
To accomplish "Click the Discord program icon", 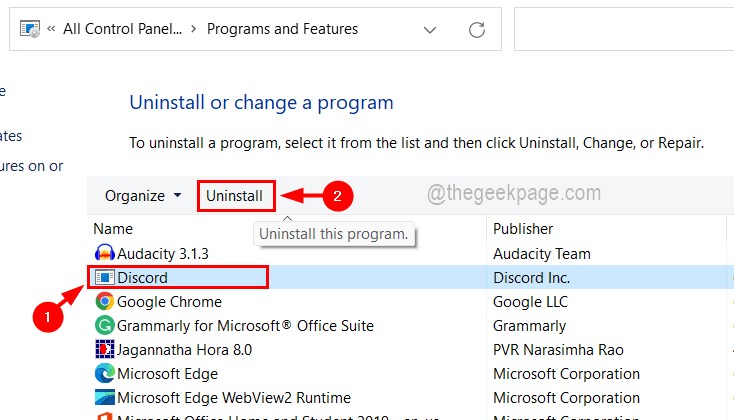I will [104, 277].
